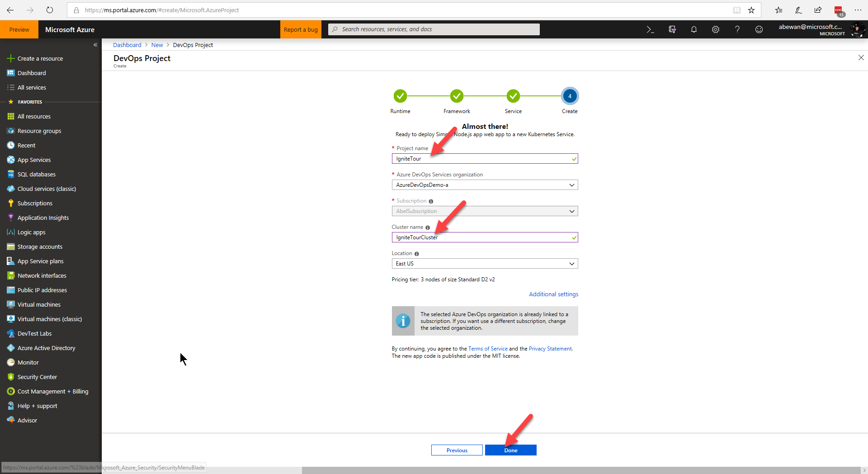Click the browser address bar
The image size is (868, 474).
pos(398,10)
